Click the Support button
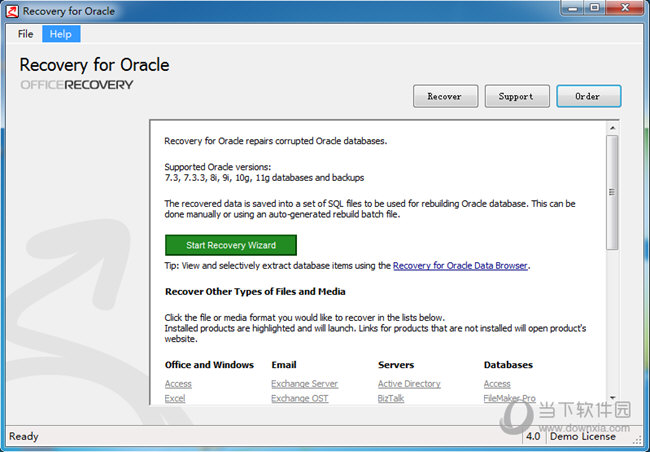 click(517, 96)
